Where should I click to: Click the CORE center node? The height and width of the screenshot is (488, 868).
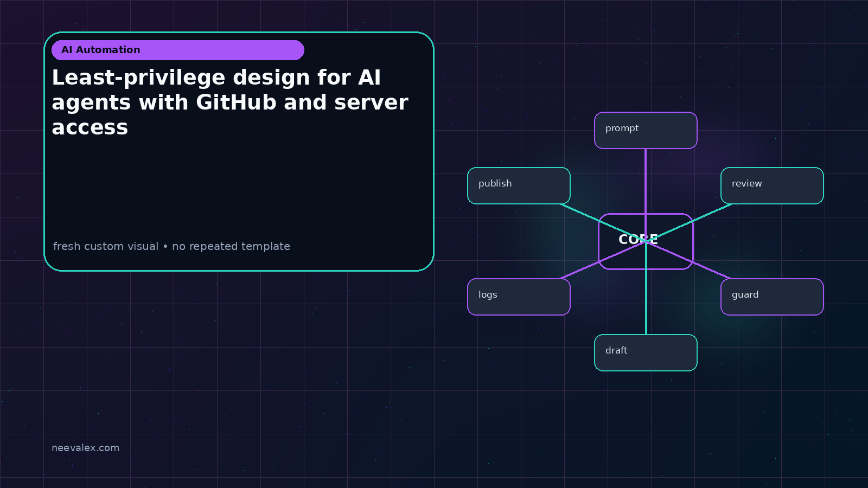(646, 241)
